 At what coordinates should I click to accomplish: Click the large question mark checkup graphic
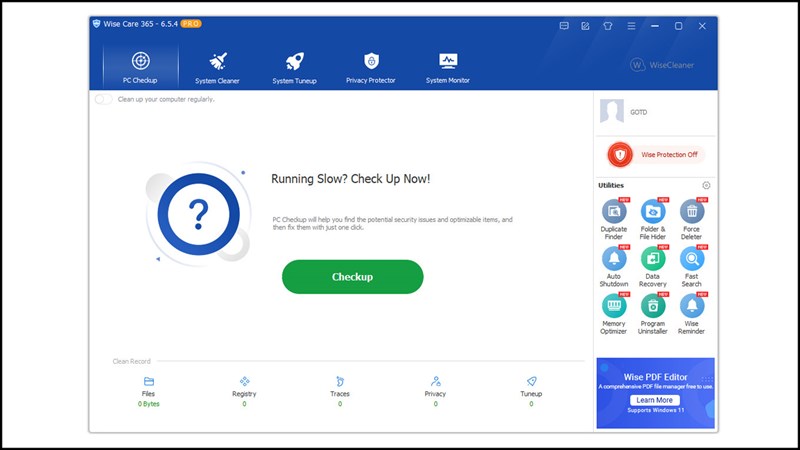point(198,214)
